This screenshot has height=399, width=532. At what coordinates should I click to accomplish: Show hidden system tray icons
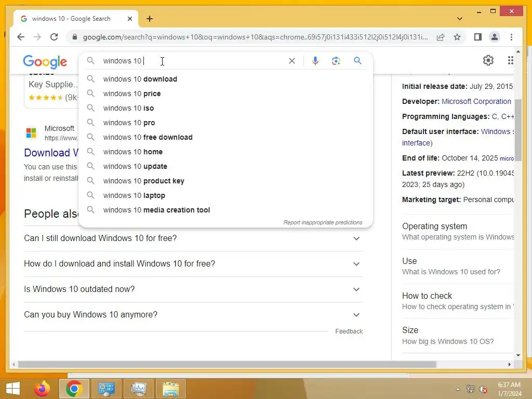click(x=458, y=389)
